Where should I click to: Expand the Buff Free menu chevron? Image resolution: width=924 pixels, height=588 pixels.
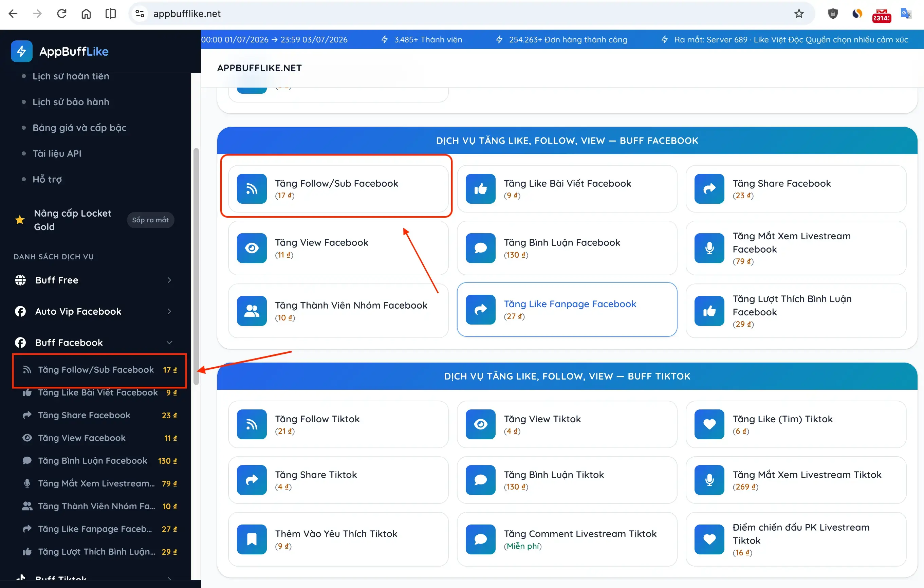[x=169, y=280]
